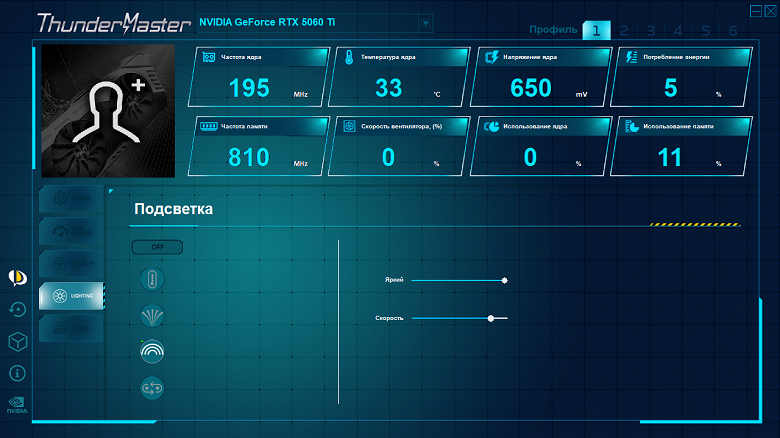
Task: Pick the rainbow arc lighting effect icon
Action: tap(152, 351)
